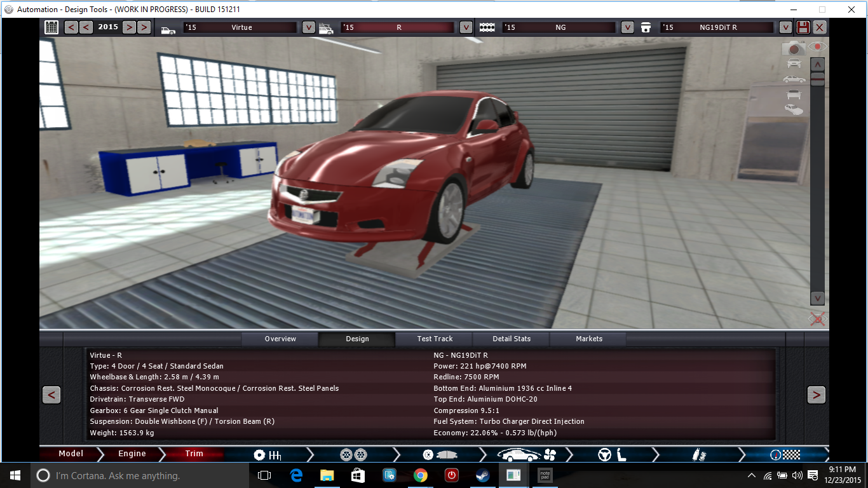Screen dimensions: 868x488
Task: Switch to three-quarter car camera view
Action: pos(794,110)
